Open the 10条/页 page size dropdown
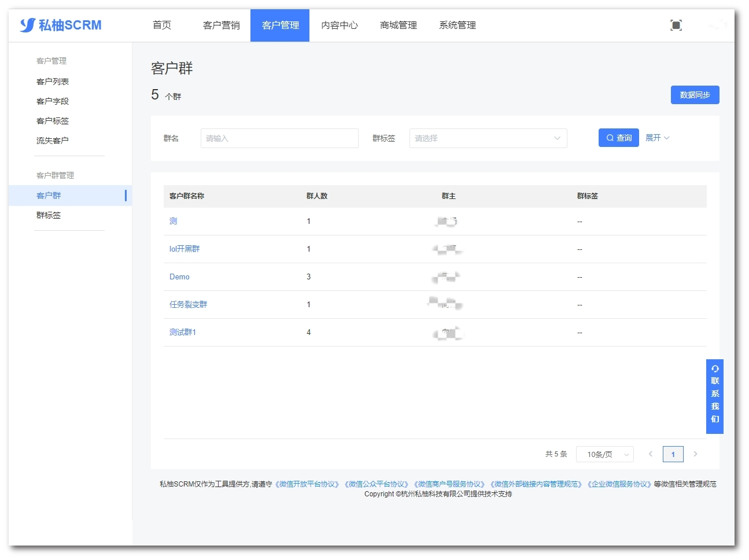The image size is (749, 560). tap(604, 454)
